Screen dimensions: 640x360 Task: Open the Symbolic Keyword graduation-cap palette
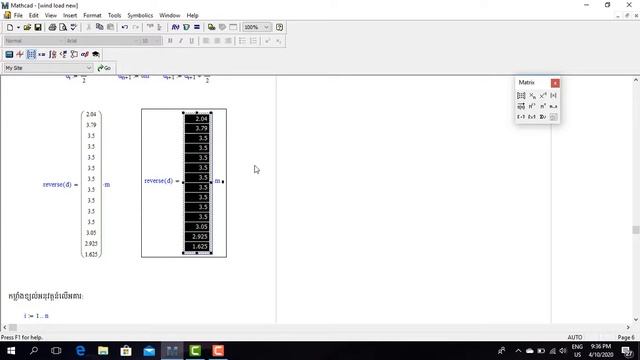tap(96, 54)
